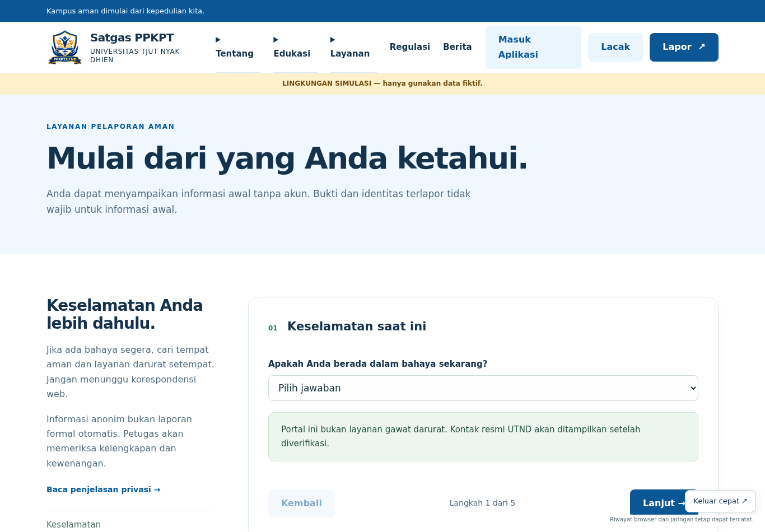Image resolution: width=765 pixels, height=532 pixels.
Task: Click the 'Jika ada bahaya segera' paragraph
Action: [x=130, y=372]
